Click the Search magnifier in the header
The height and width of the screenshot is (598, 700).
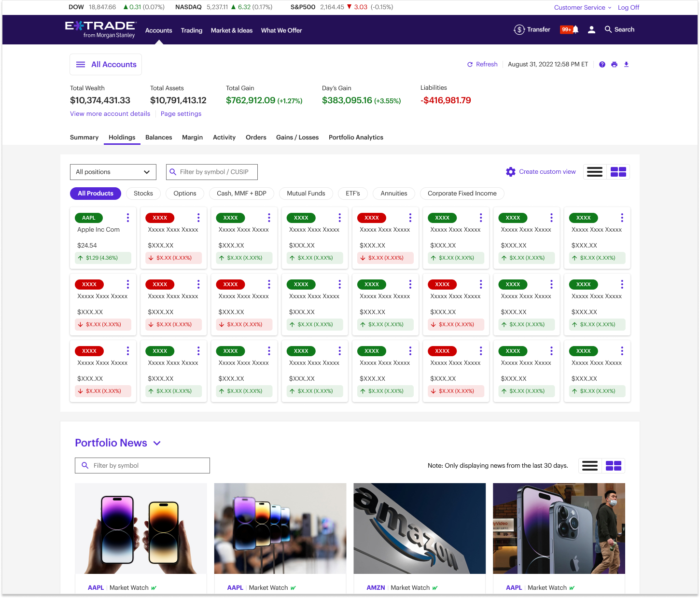tap(608, 29)
